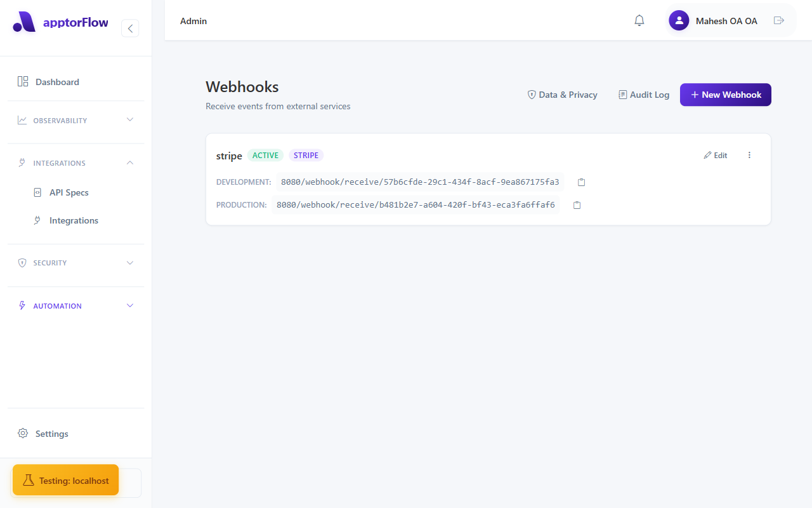Screen dimensions: 812x508
Task: Click the apptorFlow logo icon
Action: (24, 22)
